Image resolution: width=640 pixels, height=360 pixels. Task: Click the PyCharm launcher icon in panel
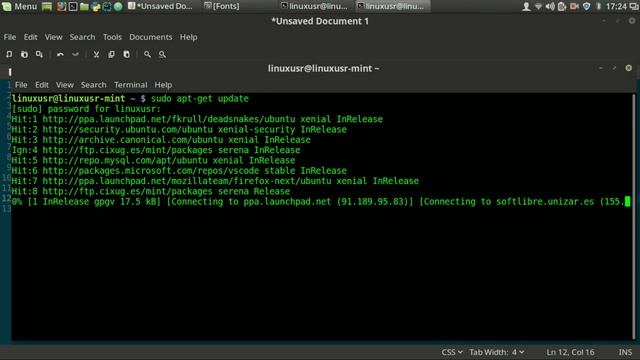pos(107,6)
